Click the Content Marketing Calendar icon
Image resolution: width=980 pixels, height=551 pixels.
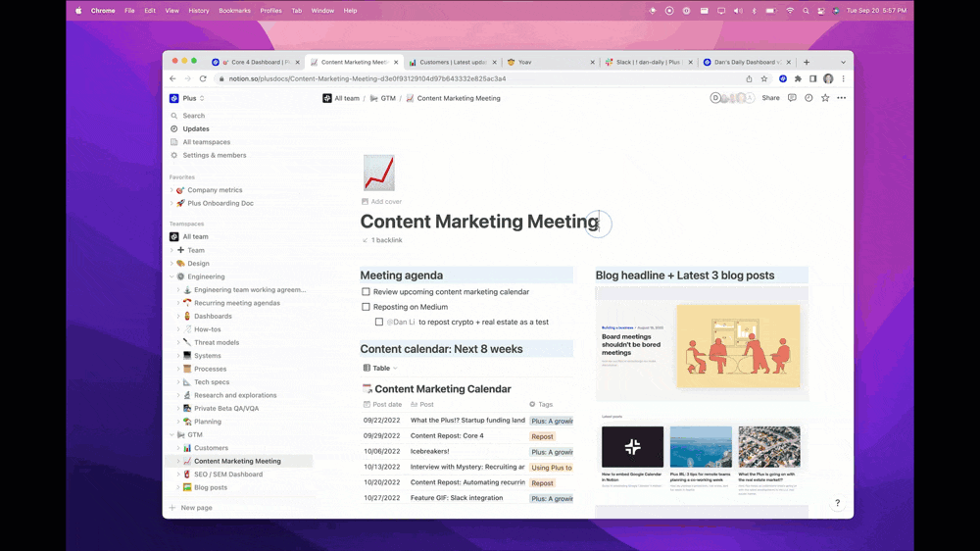click(367, 389)
